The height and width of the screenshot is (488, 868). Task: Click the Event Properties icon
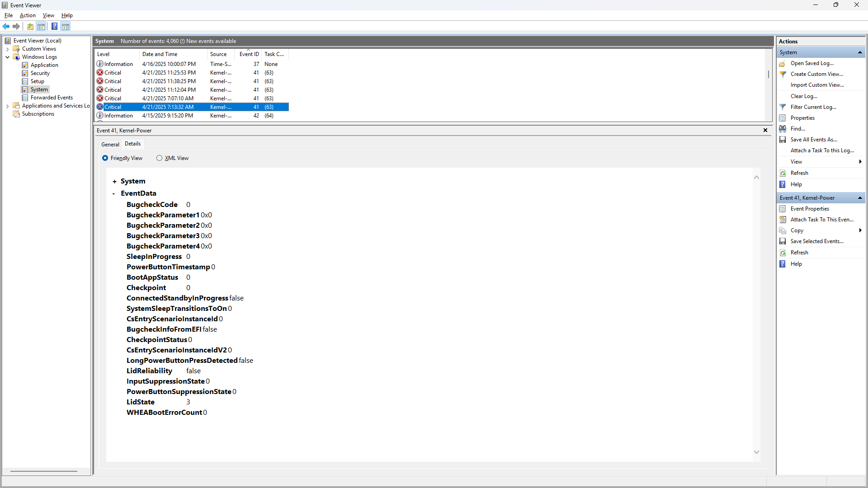[x=783, y=209]
